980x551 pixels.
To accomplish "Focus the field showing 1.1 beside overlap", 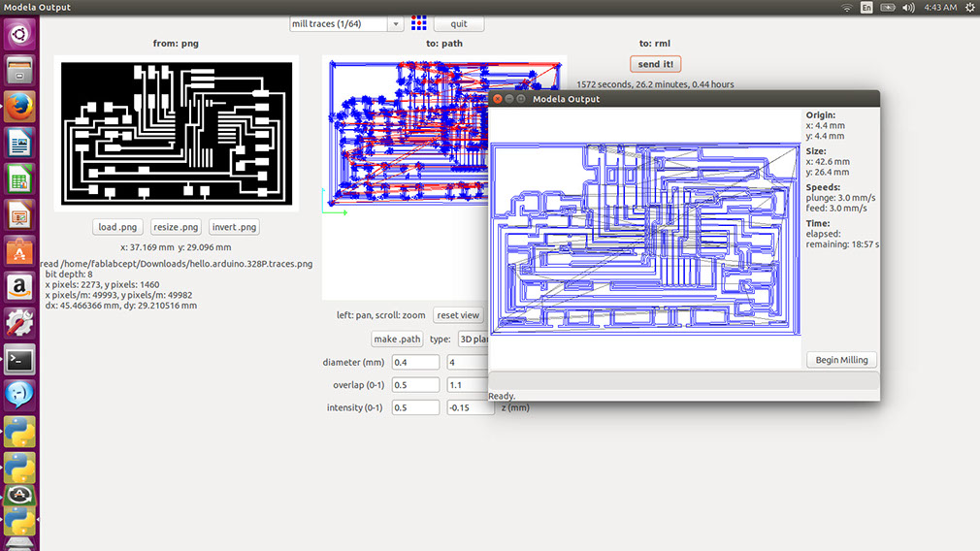I will (468, 385).
